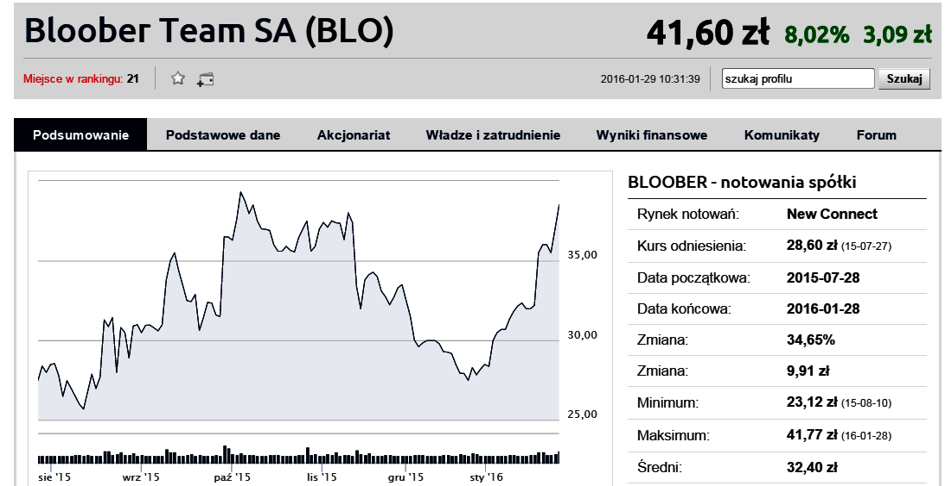Viewport: 945px width, 486px height.
Task: Open the Podsumowanie tab
Action: click(80, 135)
